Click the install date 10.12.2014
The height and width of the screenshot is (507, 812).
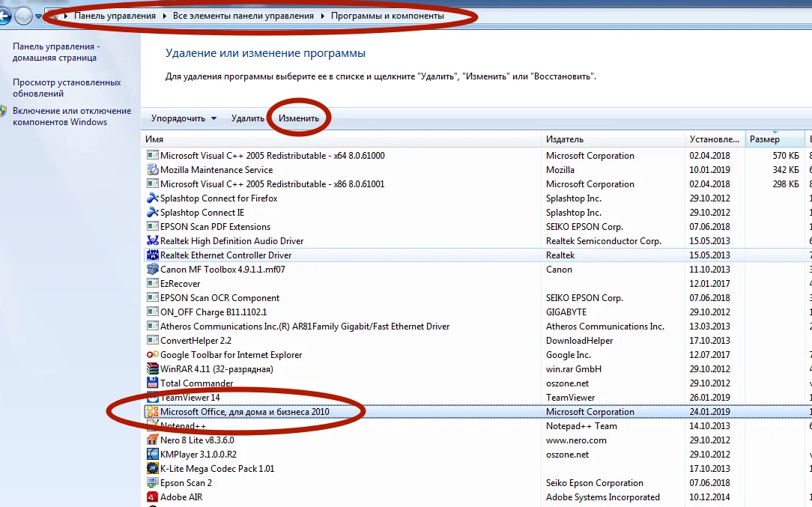(709, 497)
